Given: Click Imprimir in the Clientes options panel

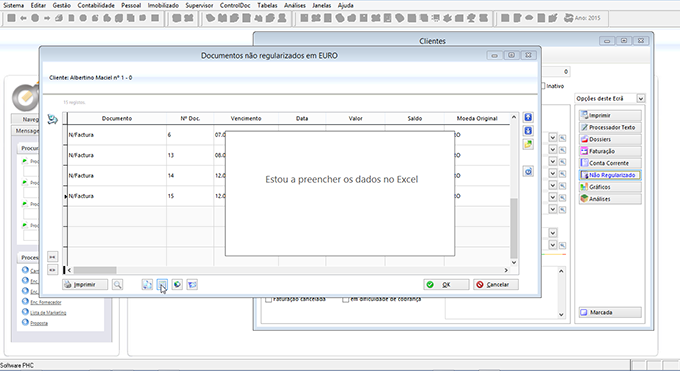Looking at the screenshot, I should (x=610, y=115).
